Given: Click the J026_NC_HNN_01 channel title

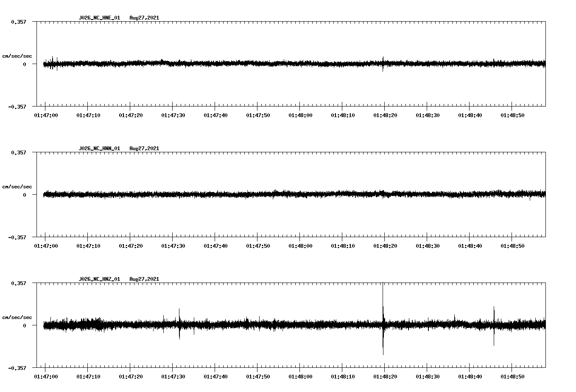Looking at the screenshot, I should [99, 148].
